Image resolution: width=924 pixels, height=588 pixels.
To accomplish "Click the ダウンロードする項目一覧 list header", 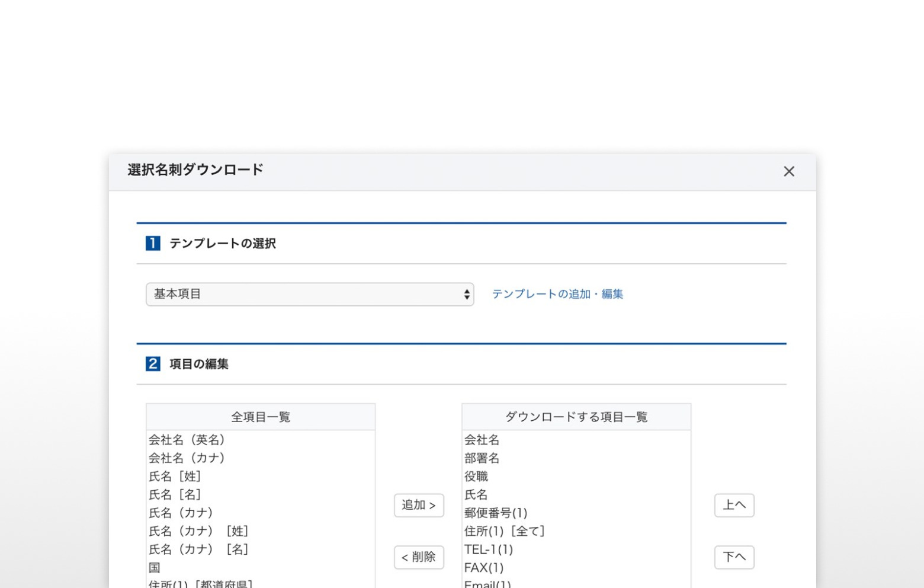I will point(576,417).
